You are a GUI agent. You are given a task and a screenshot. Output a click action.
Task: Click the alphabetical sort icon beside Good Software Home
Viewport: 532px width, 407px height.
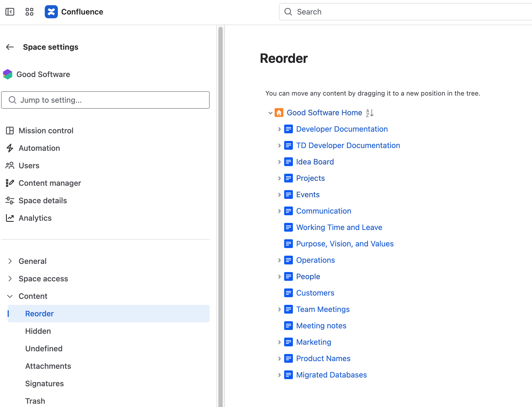[x=370, y=113]
